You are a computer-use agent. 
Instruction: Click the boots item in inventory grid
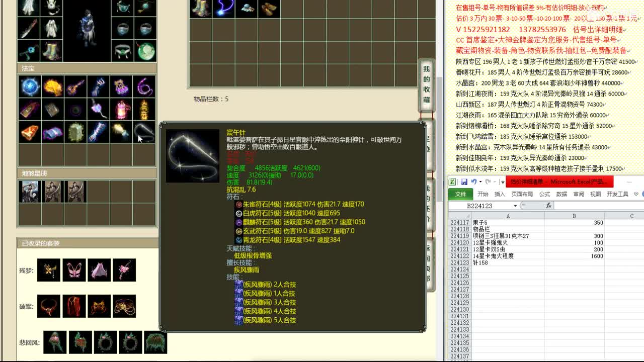pyautogui.click(x=201, y=9)
